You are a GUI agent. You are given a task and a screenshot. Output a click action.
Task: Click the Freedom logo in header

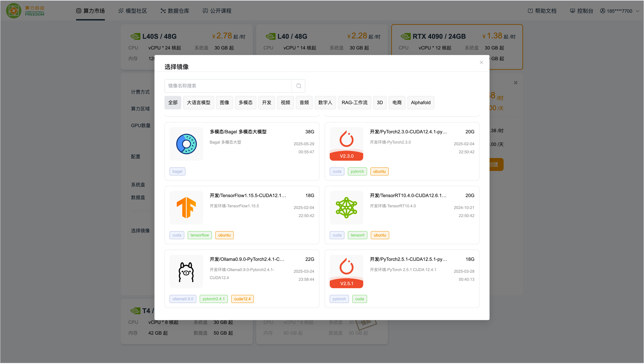pyautogui.click(x=25, y=11)
